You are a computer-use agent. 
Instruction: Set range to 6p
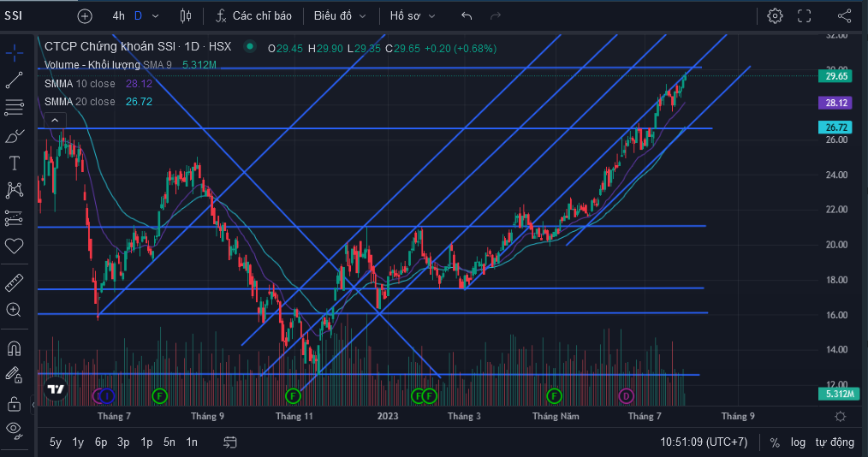point(101,442)
